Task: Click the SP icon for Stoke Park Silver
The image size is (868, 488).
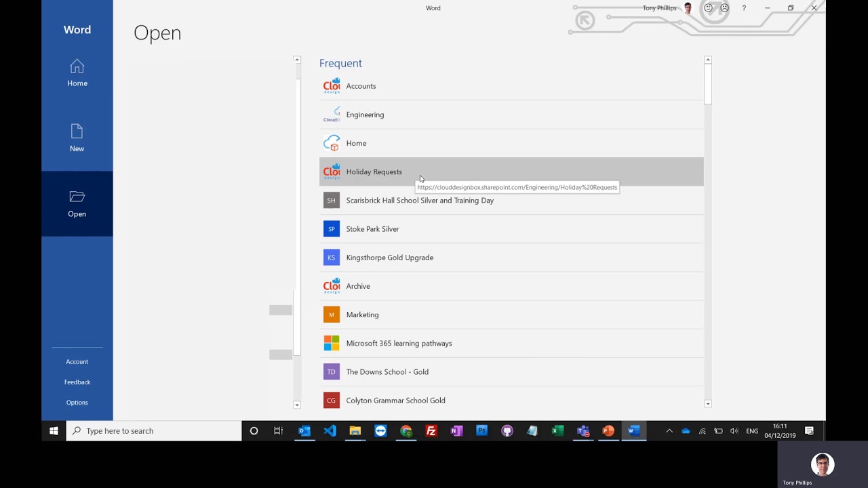Action: 331,229
